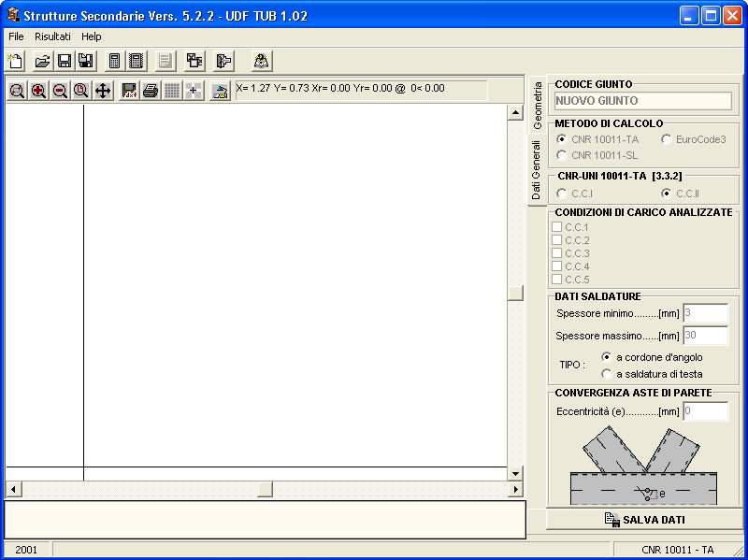
Task: Open the Help book icon
Action: 260,61
